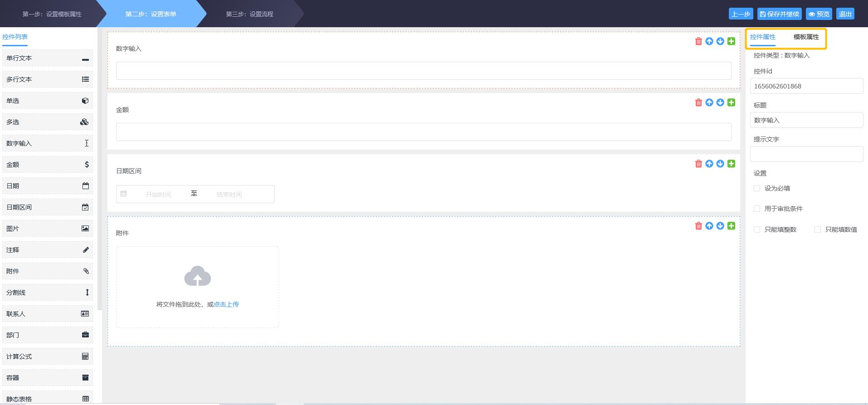Open the 控件列表 tab
868x405 pixels.
pyautogui.click(x=15, y=37)
